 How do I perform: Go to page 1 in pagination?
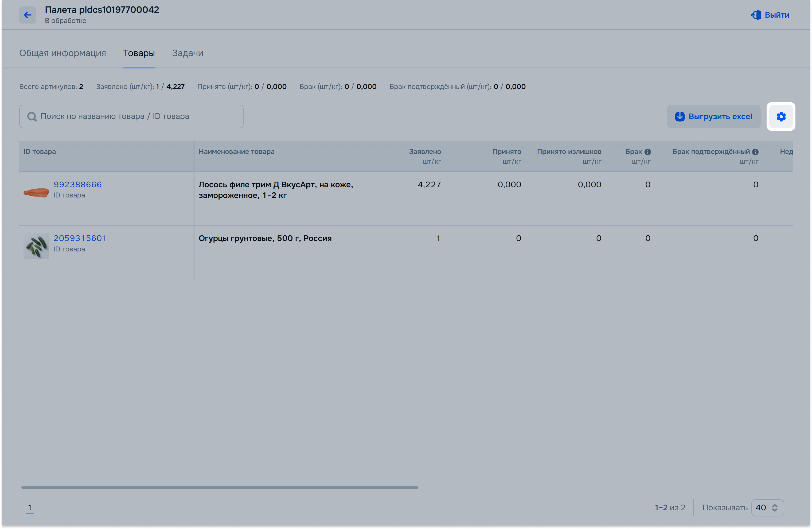(x=30, y=508)
